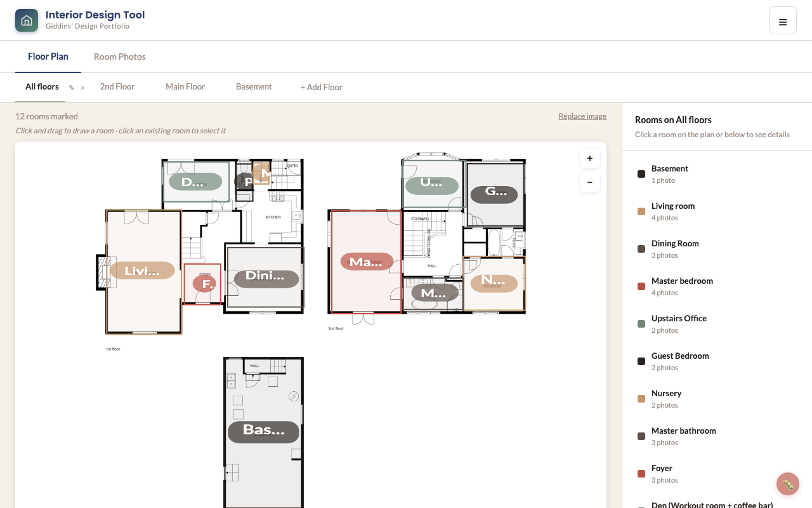
Task: Zoom out of the floor plan
Action: (590, 183)
